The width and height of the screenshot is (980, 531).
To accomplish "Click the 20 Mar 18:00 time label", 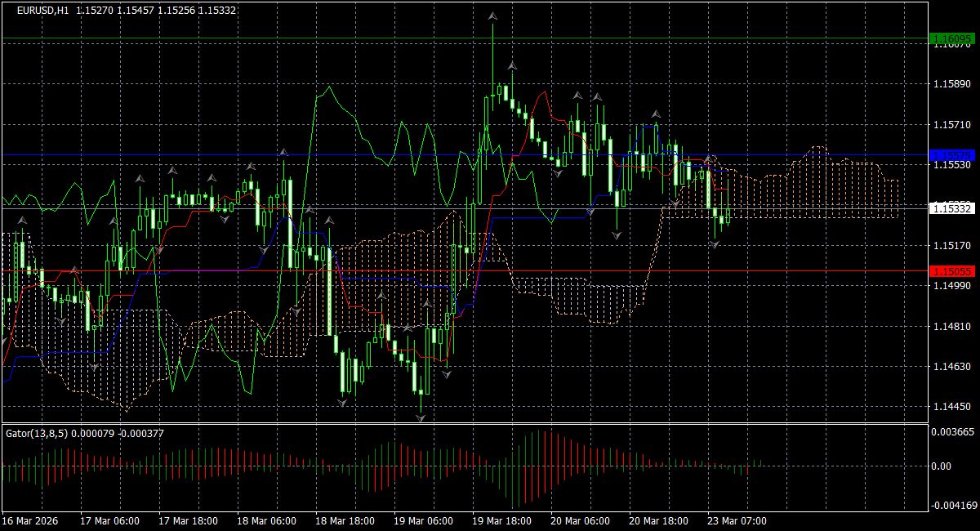I will pyautogui.click(x=658, y=520).
